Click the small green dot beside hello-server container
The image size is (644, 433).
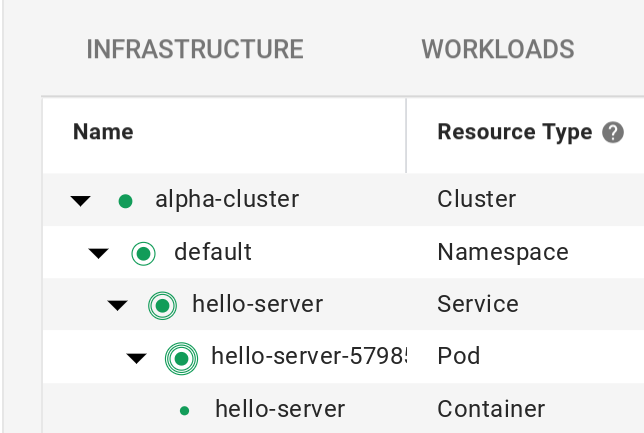tap(184, 410)
